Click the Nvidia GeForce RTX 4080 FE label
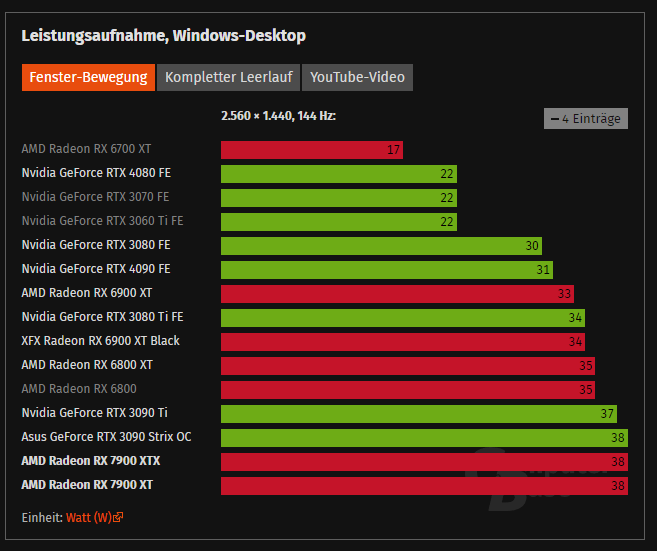Screen dimensions: 657x551 (96, 173)
